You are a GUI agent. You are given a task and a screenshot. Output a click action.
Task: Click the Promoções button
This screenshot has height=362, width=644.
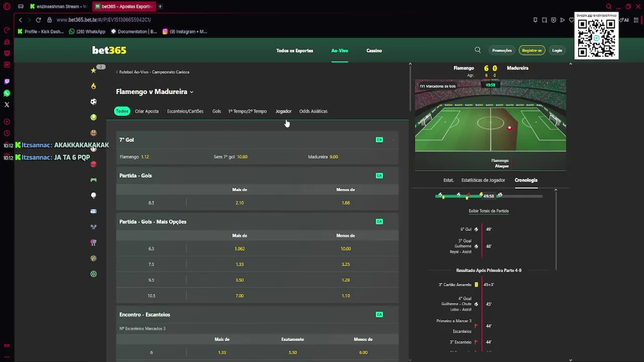coord(502,50)
